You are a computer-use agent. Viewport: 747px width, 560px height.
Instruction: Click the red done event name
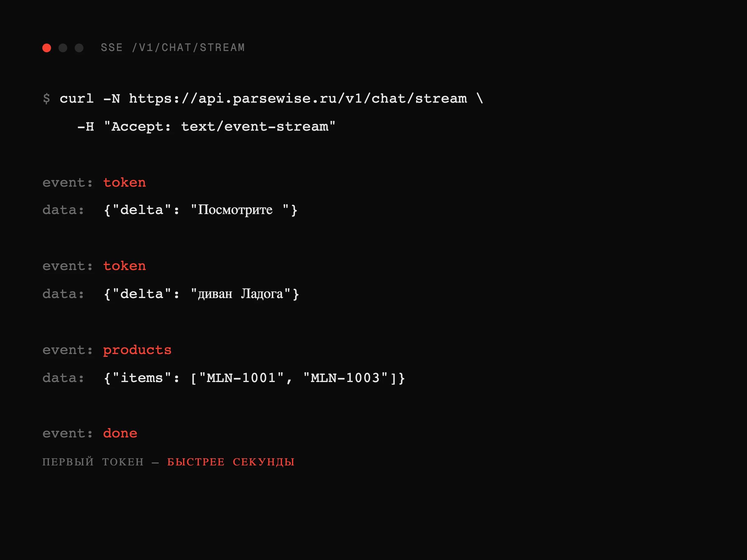click(120, 433)
